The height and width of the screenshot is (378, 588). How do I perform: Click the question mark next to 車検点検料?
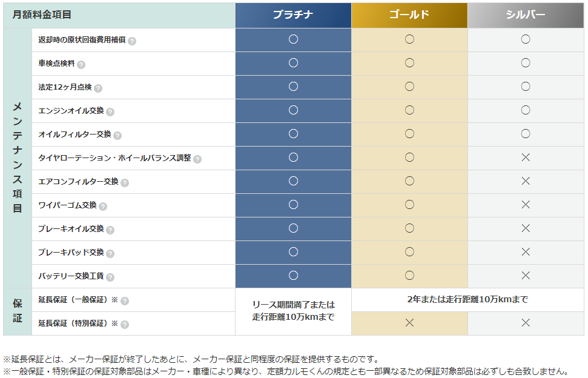81,64
